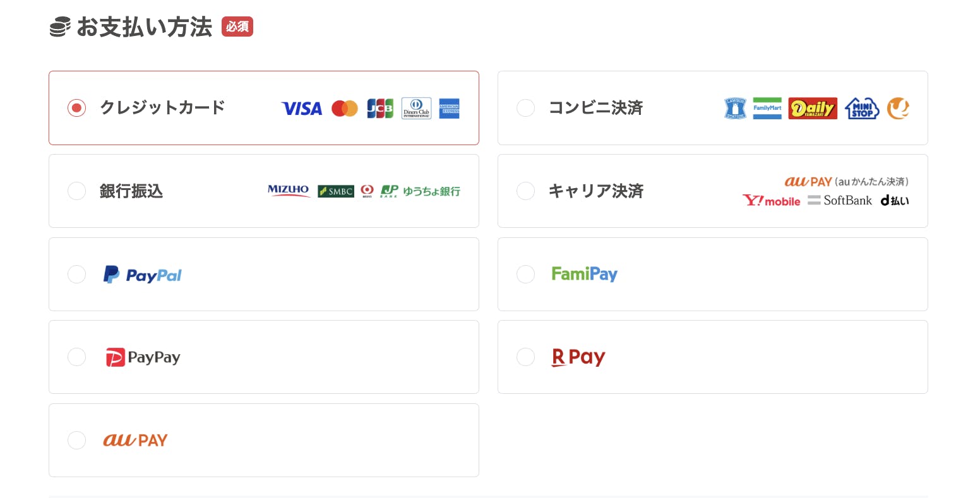Click the Mastercard logo

point(345,109)
